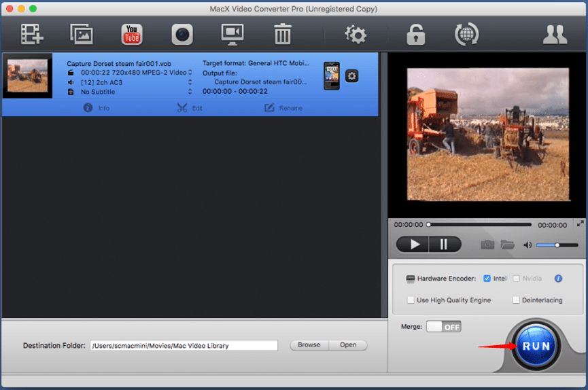The image size is (588, 390).
Task: Click the Capture Dorset steam fair001.vob filename
Action: pos(119,64)
